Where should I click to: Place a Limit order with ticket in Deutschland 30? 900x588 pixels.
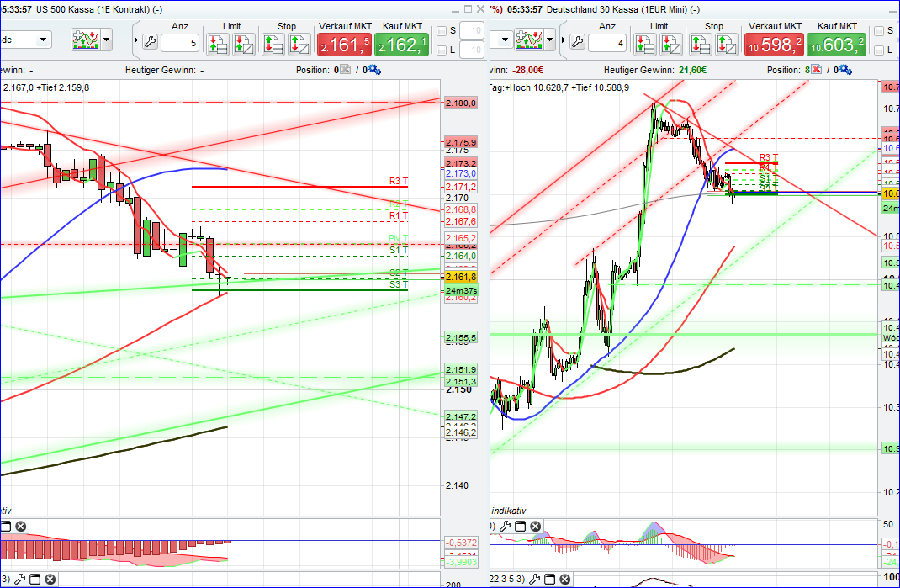tap(644, 45)
